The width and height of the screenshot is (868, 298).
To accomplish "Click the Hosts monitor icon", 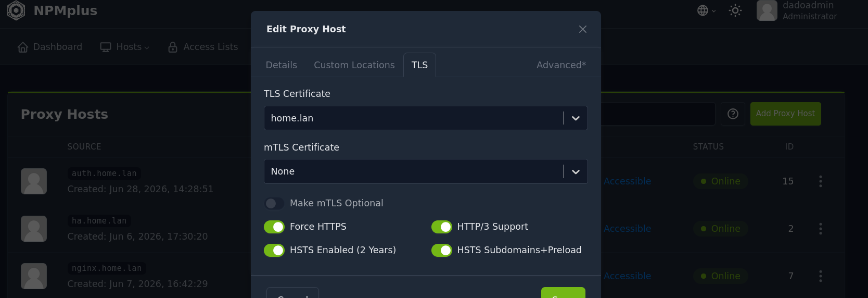I will 106,47.
